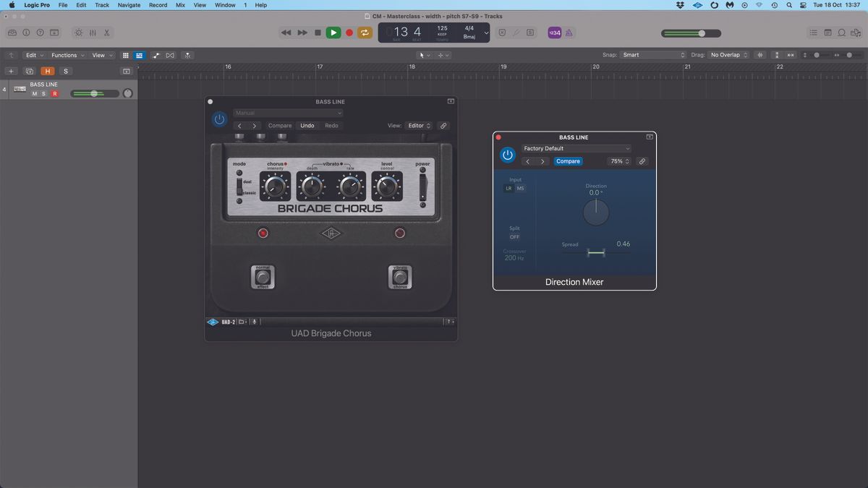The image size is (868, 488).
Task: Open the Functions menu above the tracks area
Action: point(66,55)
